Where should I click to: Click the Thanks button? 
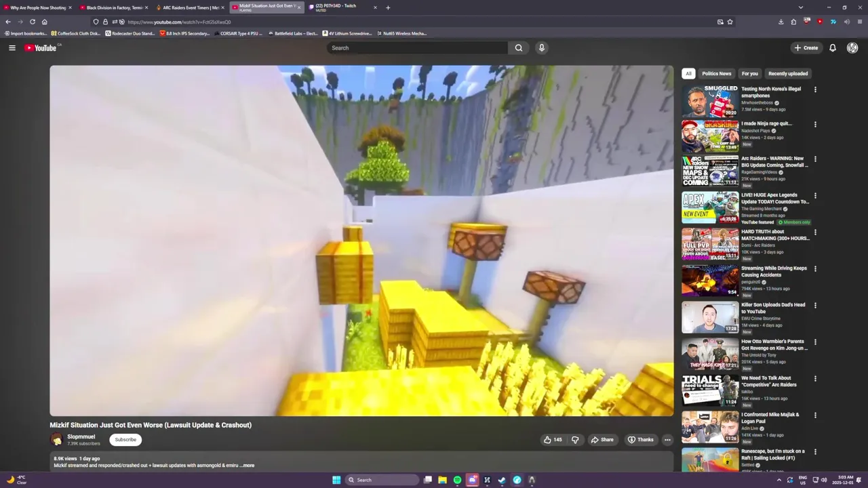[641, 439]
